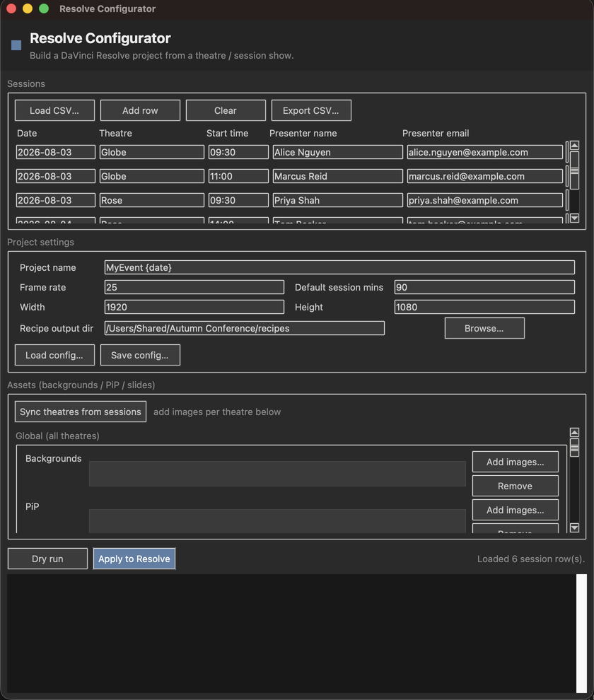Click assets panel scroll-up arrow
Image resolution: width=594 pixels, height=700 pixels.
tap(574, 432)
